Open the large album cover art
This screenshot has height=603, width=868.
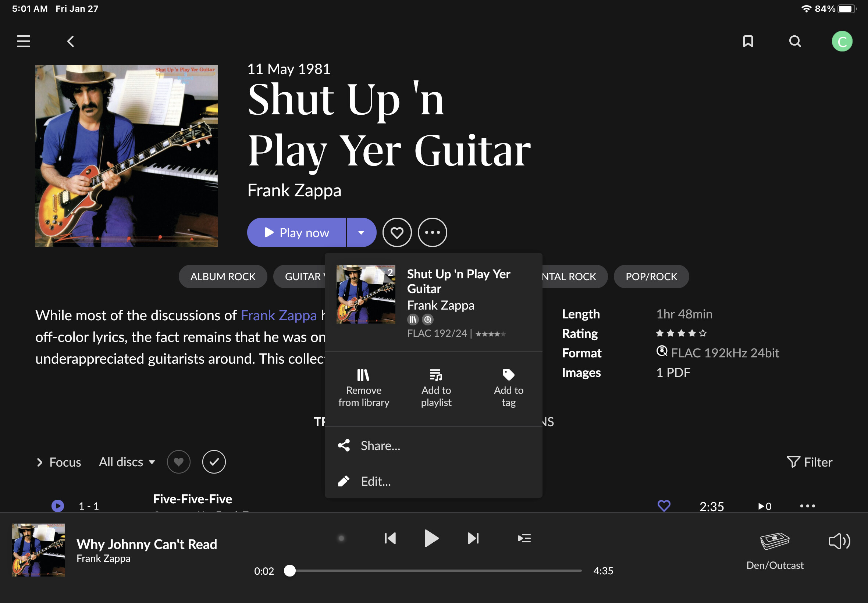click(x=127, y=156)
